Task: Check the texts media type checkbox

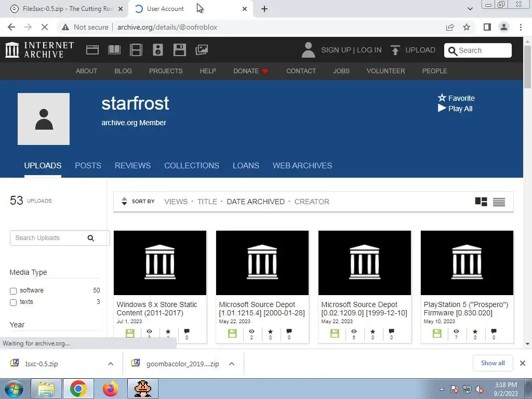Action: coord(13,302)
